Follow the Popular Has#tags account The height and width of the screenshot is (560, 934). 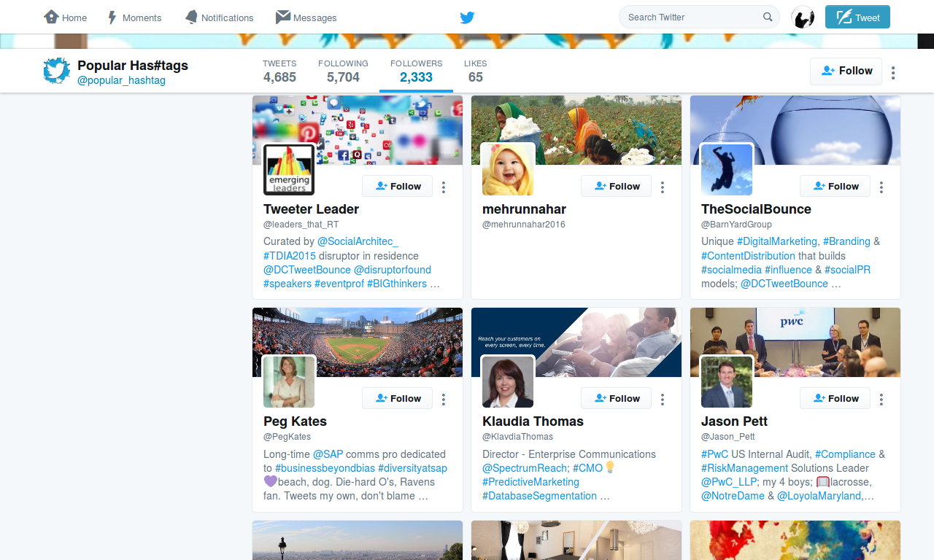point(846,71)
